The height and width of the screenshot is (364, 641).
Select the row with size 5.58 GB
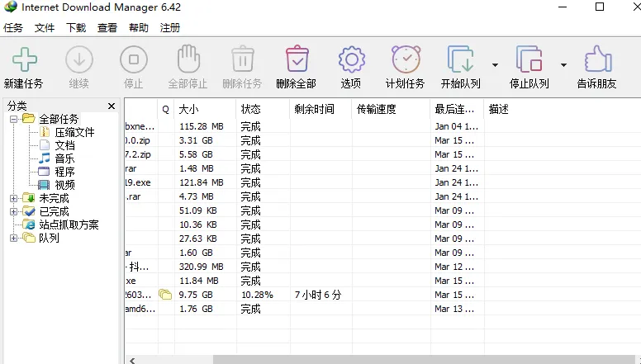(x=382, y=154)
